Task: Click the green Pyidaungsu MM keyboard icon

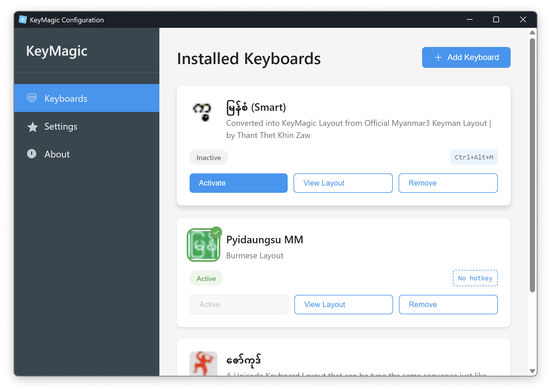Action: click(x=204, y=245)
